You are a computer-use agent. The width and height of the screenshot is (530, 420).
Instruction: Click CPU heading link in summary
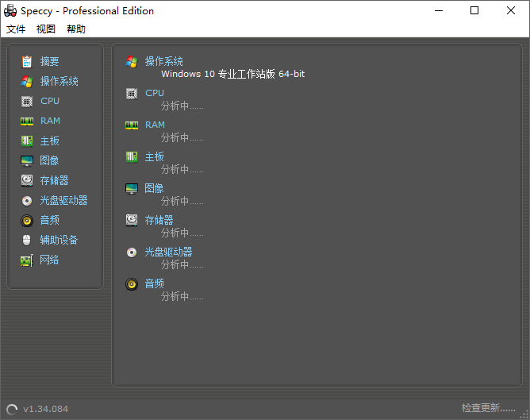point(155,93)
